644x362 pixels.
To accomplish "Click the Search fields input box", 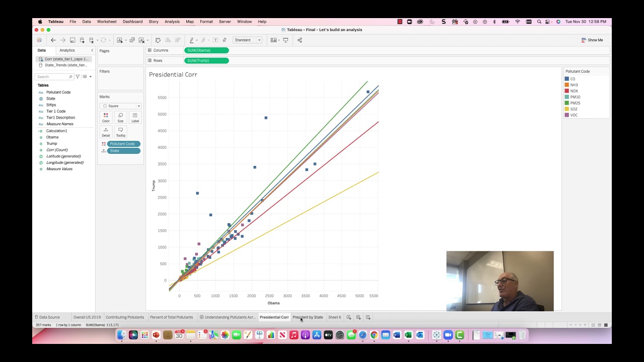I will click(x=54, y=77).
